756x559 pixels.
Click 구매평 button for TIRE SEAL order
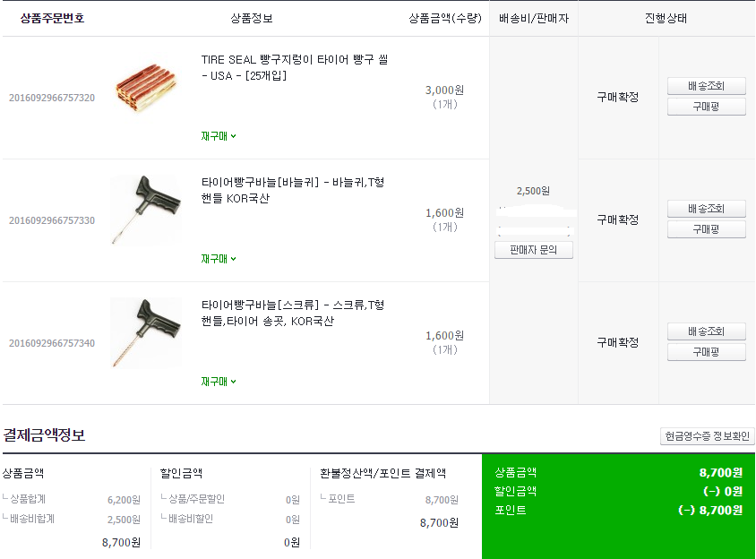pos(706,107)
